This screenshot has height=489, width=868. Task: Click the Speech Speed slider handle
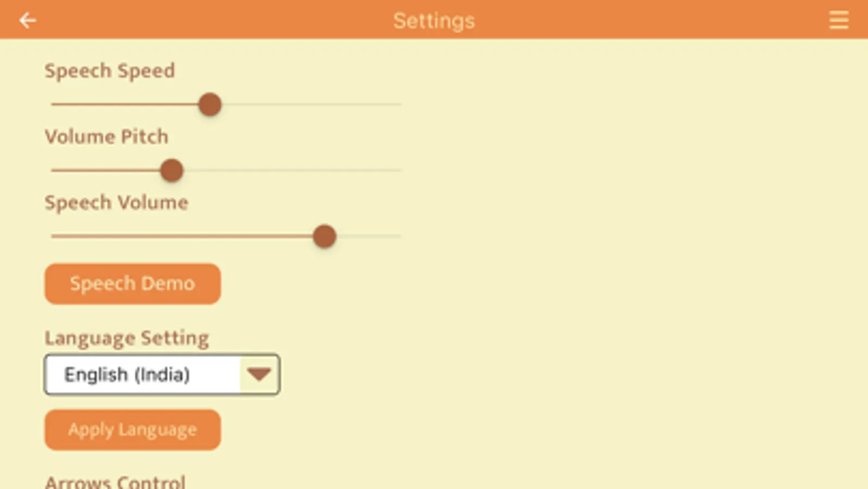[210, 104]
